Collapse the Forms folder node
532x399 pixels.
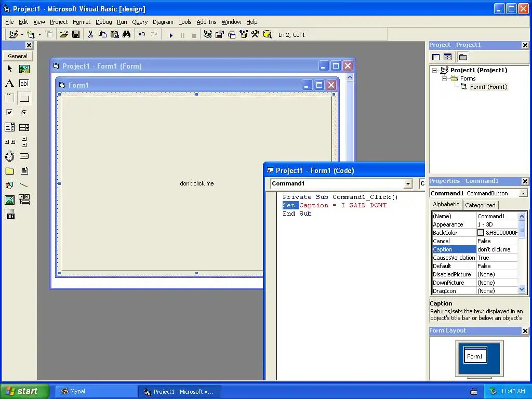[x=444, y=78]
